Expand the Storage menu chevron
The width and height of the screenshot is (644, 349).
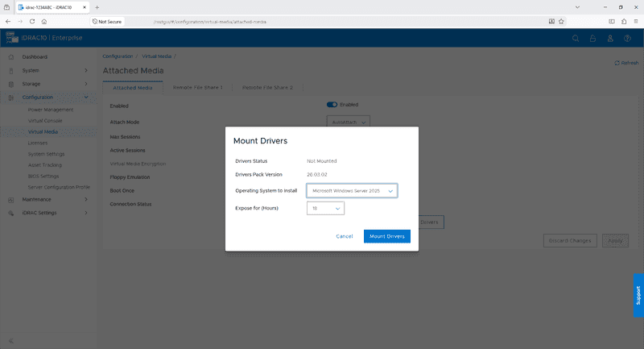(x=86, y=84)
